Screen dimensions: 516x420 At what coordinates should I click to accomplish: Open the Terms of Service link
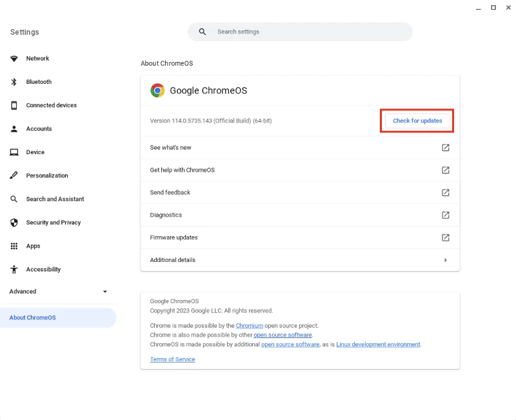pos(172,359)
